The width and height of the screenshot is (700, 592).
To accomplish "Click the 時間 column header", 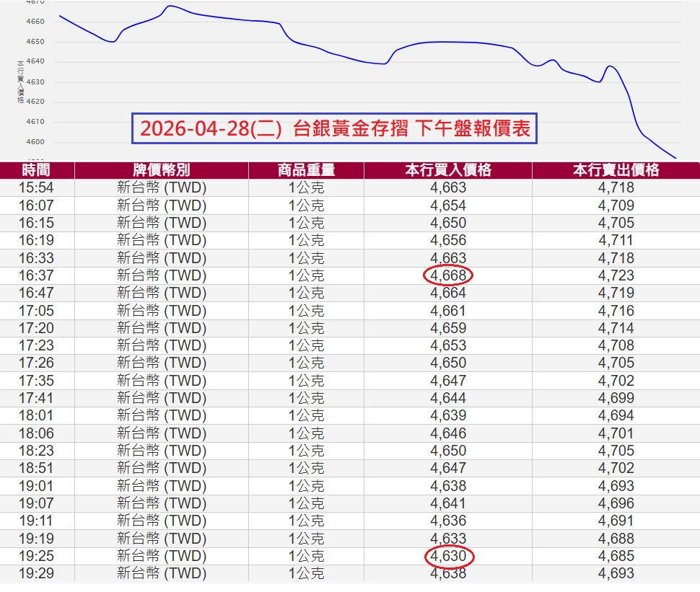I will point(36,170).
